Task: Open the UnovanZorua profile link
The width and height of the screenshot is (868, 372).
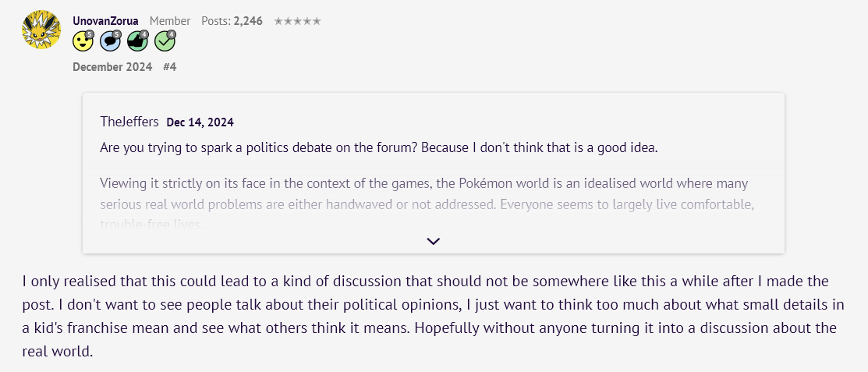Action: tap(105, 21)
